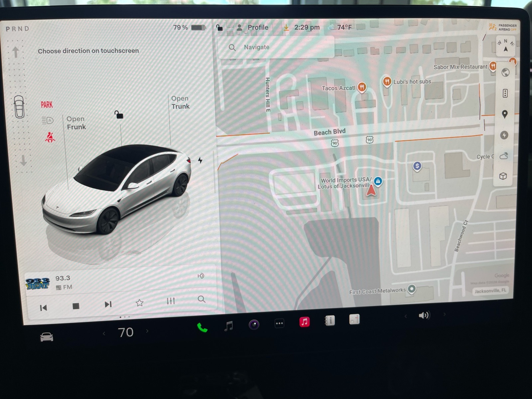Viewport: 532px width, 399px height.
Task: Lower volume with left chevron
Action: (405, 316)
